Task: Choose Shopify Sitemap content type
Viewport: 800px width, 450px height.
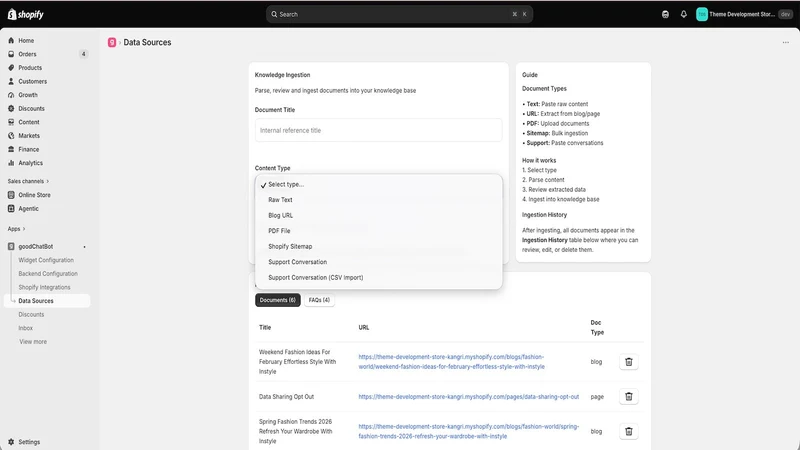Action: click(379, 246)
